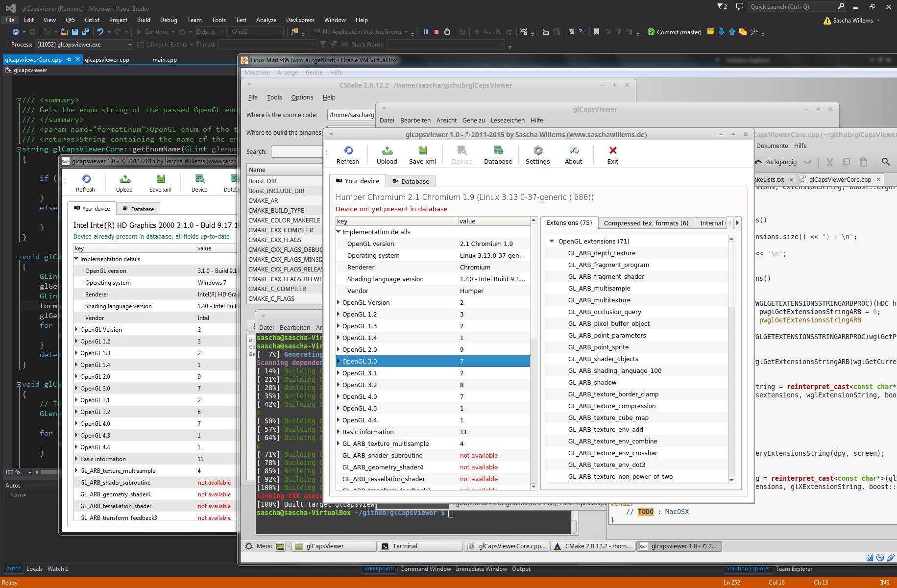Expand Basic information in the Linux glcapsviewer

339,432
